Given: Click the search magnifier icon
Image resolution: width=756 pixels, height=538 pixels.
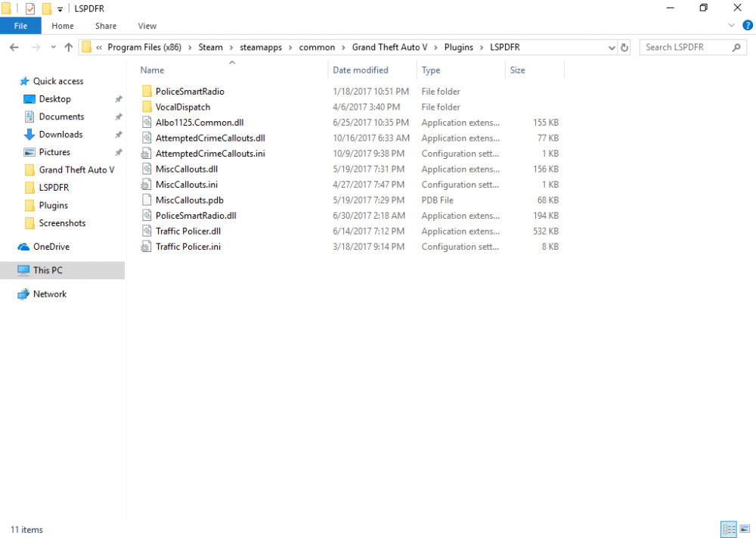Looking at the screenshot, I should coord(736,47).
